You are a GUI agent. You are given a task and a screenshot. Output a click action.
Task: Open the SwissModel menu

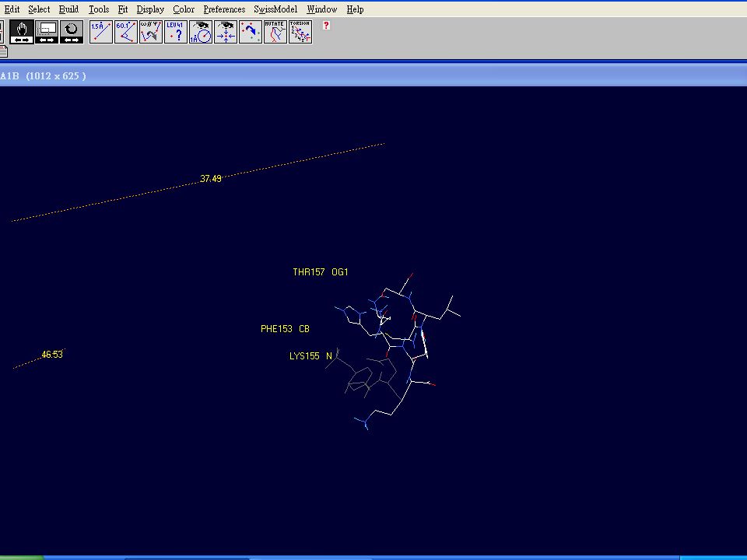[275, 9]
